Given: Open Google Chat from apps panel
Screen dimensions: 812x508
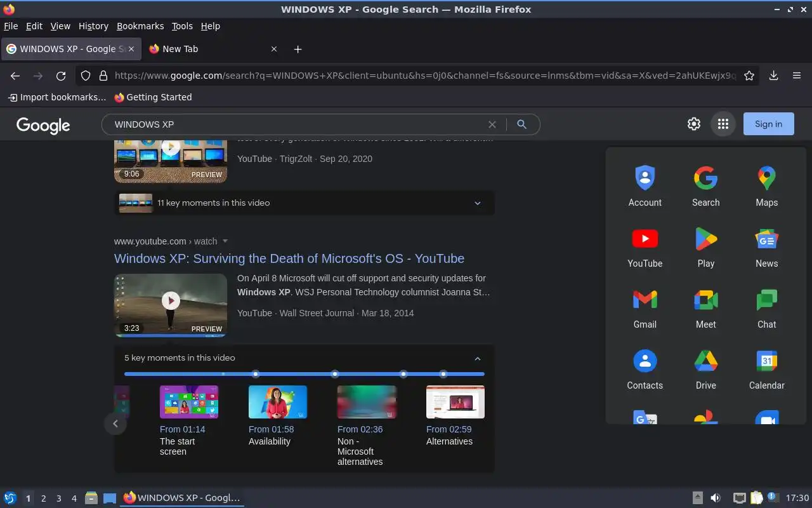Looking at the screenshot, I should (766, 308).
